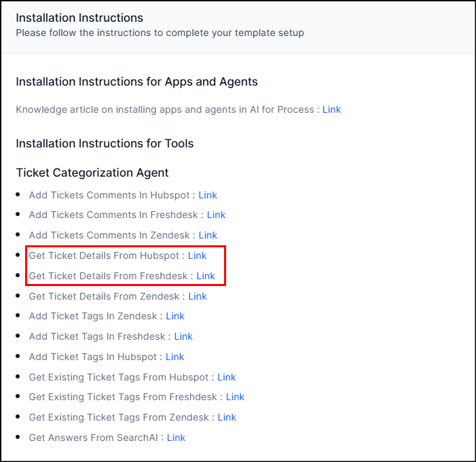The height and width of the screenshot is (462, 476).
Task: Click the 'Get Answers From SearchAI' label text
Action: tap(93, 438)
